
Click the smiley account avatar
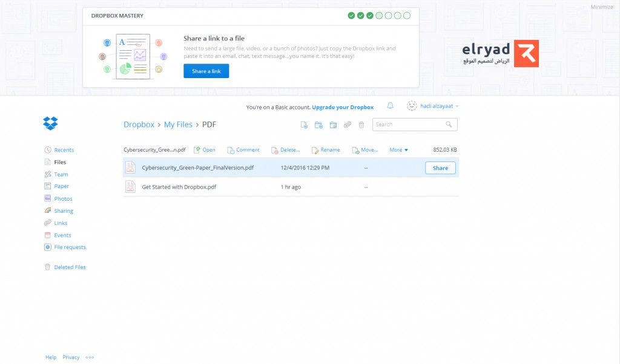tap(412, 106)
